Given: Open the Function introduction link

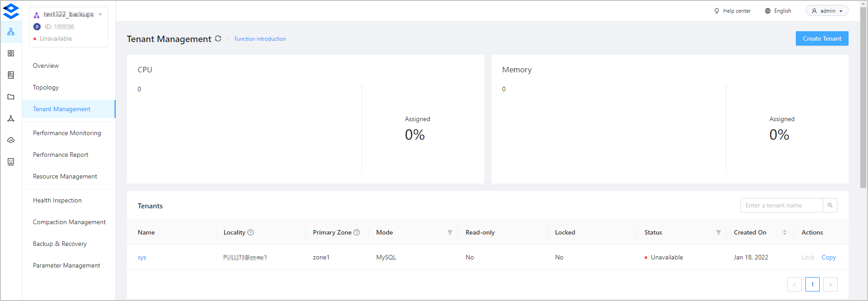Looking at the screenshot, I should pos(260,39).
